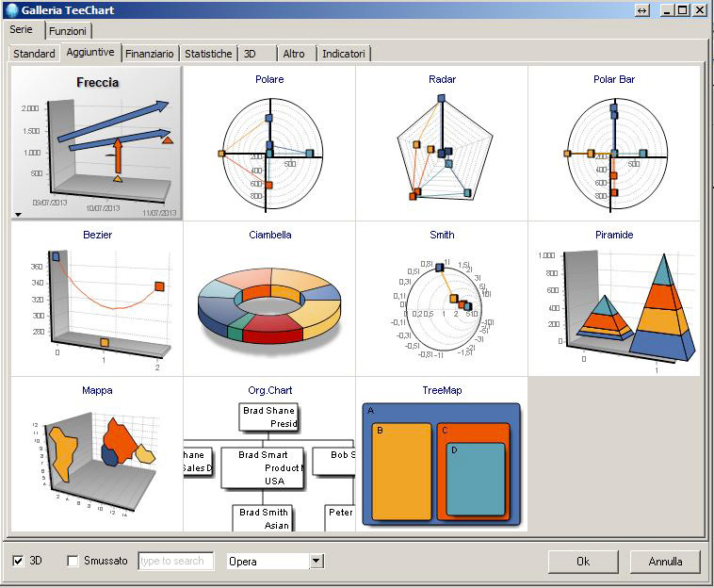Open the Opera theme dropdown
Screen dimensions: 714x588
316,562
